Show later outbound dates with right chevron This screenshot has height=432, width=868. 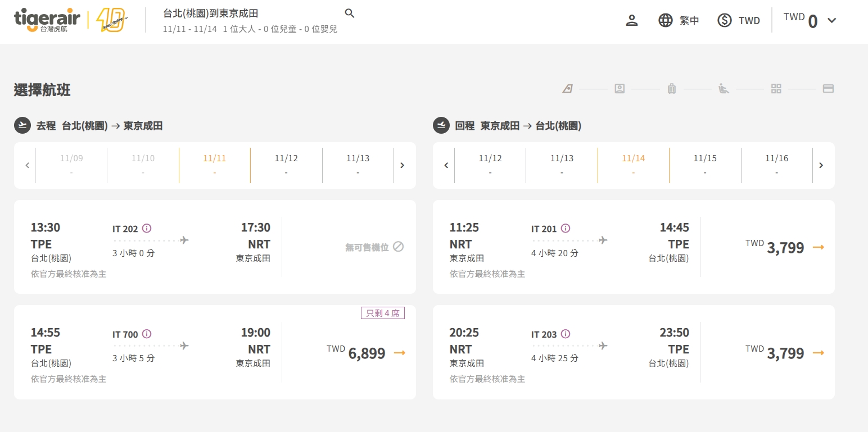coord(402,165)
